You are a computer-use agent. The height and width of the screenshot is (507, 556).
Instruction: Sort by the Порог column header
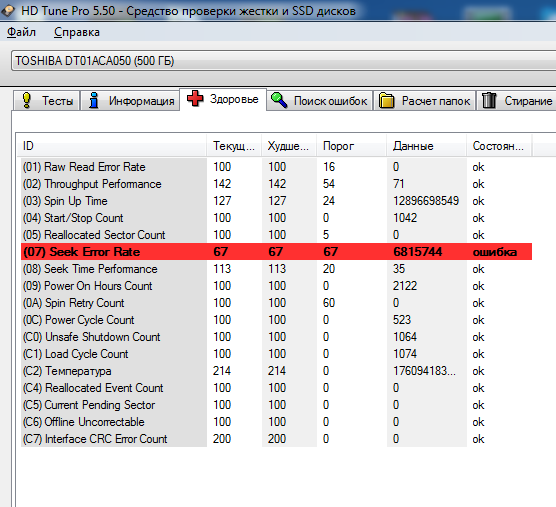point(351,146)
